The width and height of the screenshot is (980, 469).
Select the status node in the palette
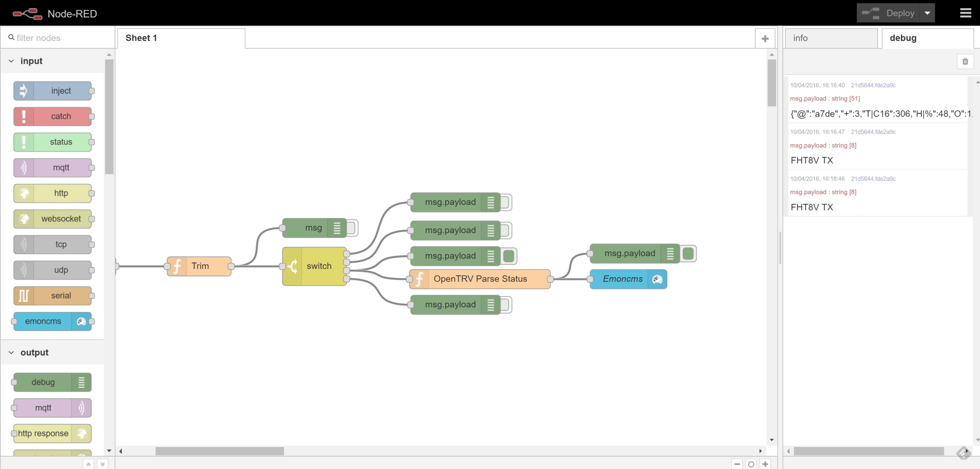pos(53,142)
